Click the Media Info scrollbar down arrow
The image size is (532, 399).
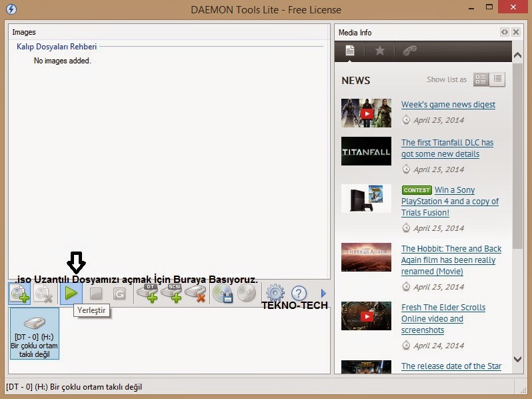click(x=517, y=359)
